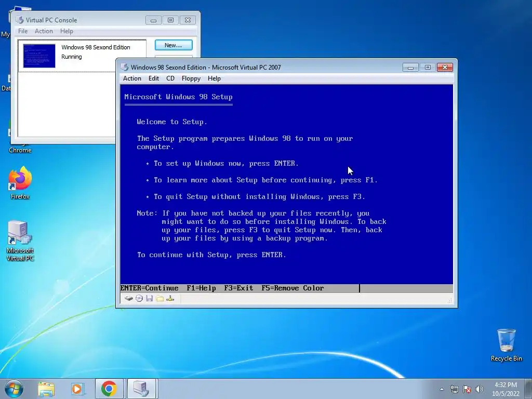Viewport: 532px width, 399px height.
Task: Select Windows 98 Sexond Edition list entry name
Action: click(96, 47)
